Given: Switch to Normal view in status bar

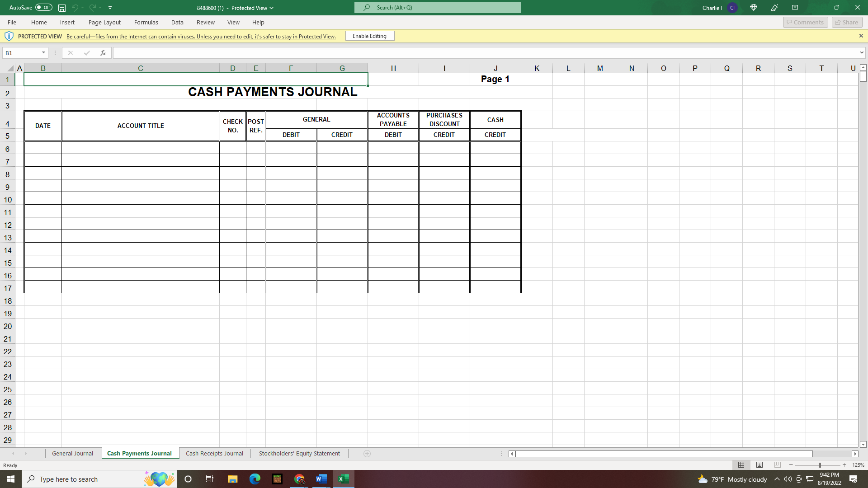Looking at the screenshot, I should point(741,465).
